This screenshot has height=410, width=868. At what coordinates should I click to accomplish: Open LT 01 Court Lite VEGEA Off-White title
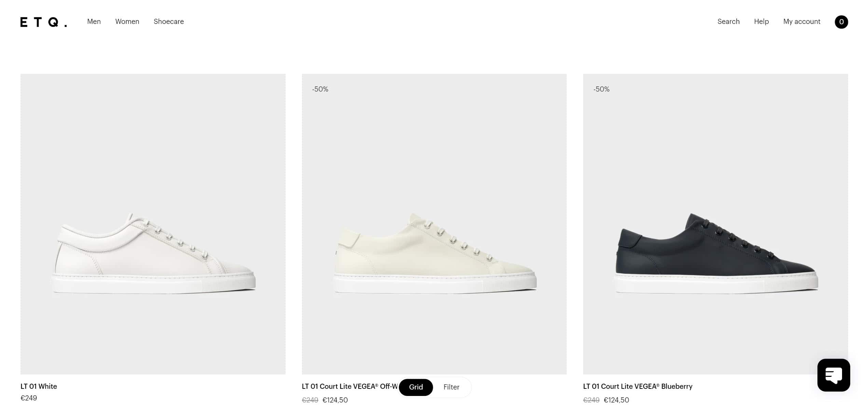click(x=350, y=386)
